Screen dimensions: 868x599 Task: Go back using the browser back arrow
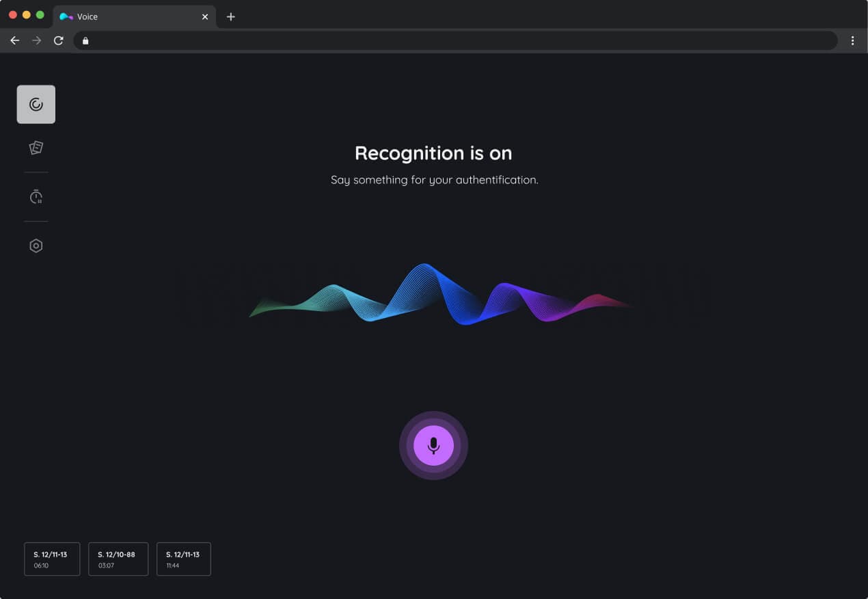15,41
